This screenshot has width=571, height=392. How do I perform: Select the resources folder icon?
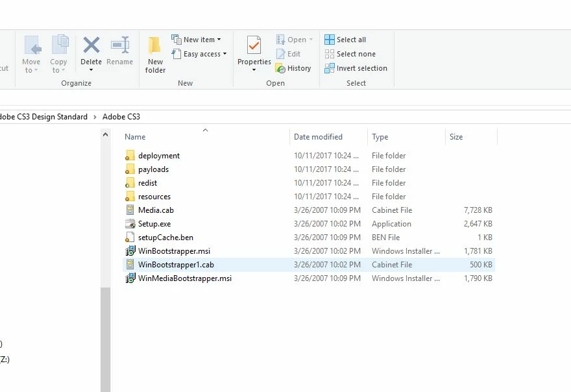point(130,197)
